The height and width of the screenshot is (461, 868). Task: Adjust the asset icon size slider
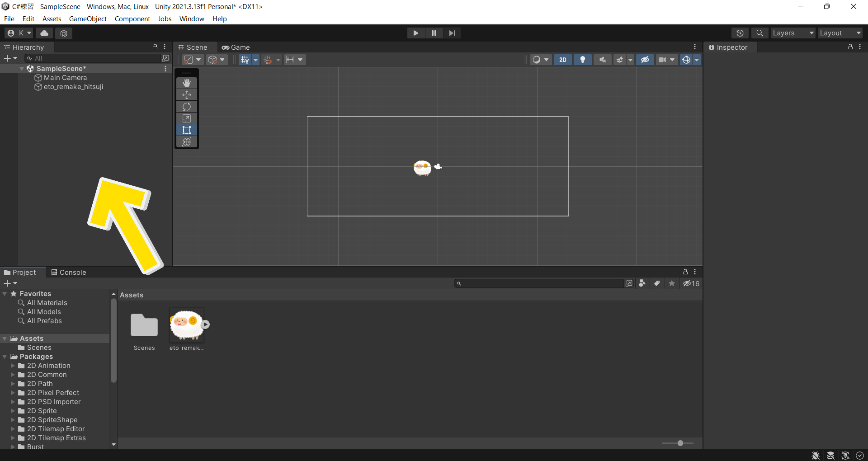pos(680,443)
